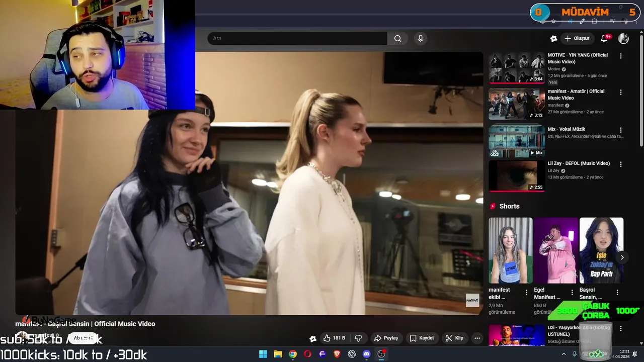
Task: Click Kaydet to save the video
Action: 422,338
